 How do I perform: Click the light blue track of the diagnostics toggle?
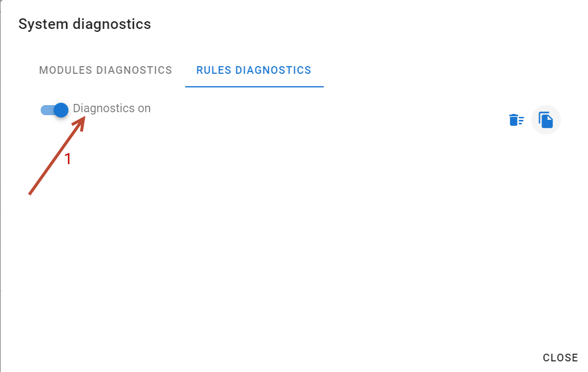point(47,110)
